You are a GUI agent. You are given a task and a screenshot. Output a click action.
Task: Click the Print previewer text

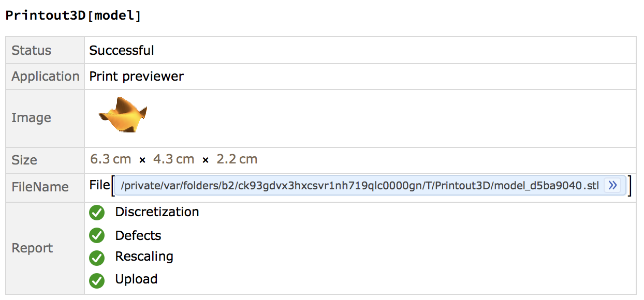coord(137,77)
